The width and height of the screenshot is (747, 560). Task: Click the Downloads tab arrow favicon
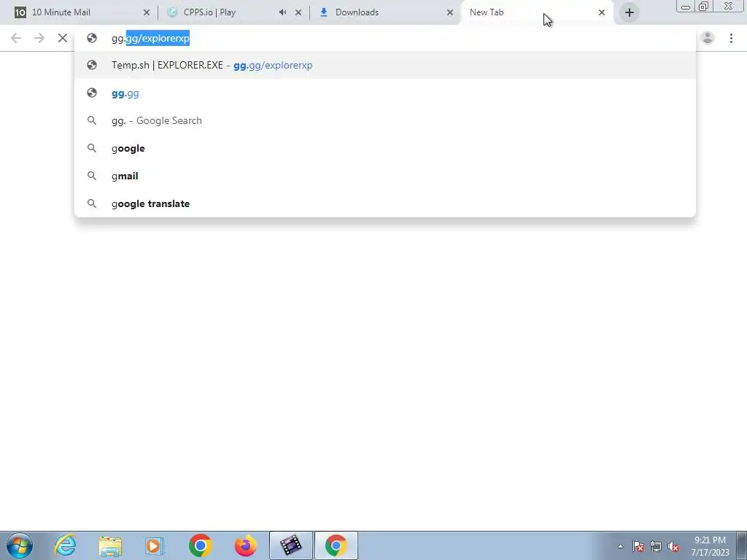(324, 12)
